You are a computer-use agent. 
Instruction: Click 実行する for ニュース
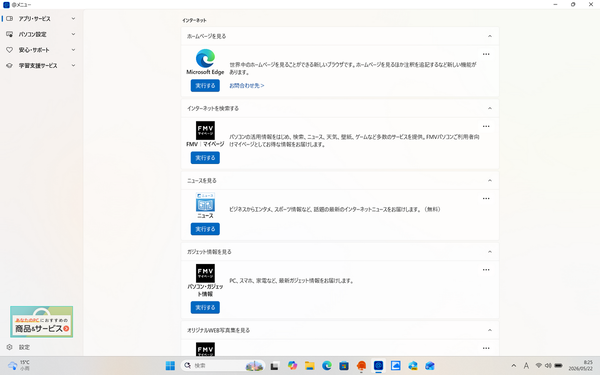205,229
